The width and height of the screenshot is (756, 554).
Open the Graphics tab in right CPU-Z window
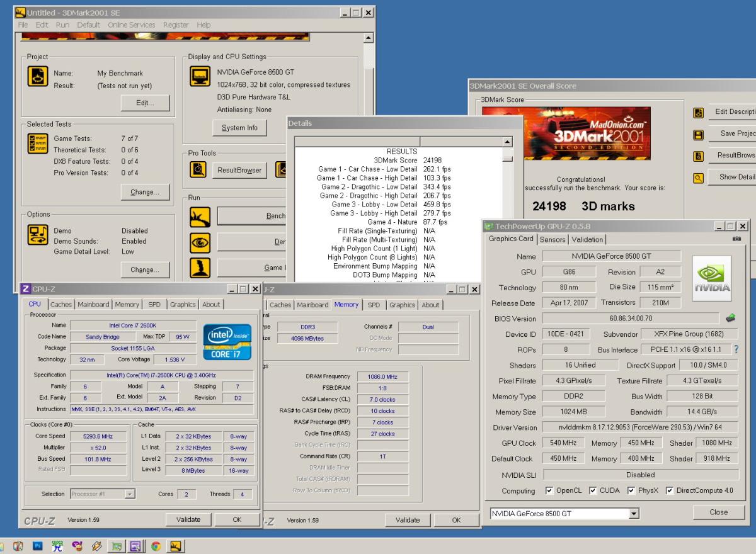(402, 305)
